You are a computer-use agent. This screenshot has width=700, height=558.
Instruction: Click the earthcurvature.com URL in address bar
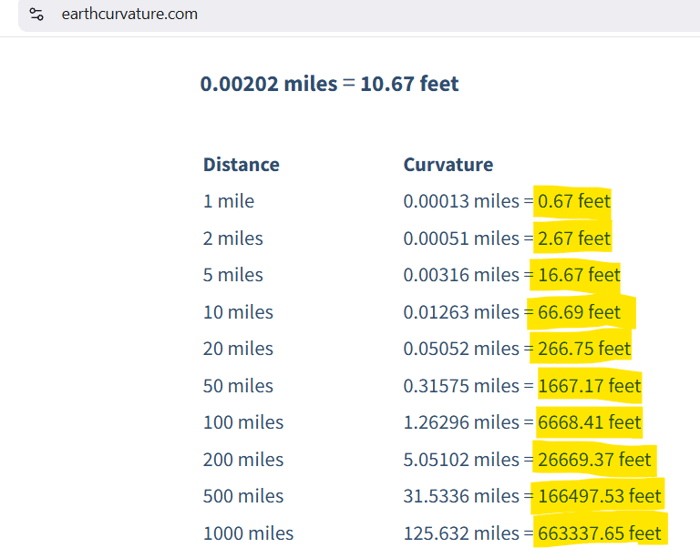pyautogui.click(x=129, y=15)
